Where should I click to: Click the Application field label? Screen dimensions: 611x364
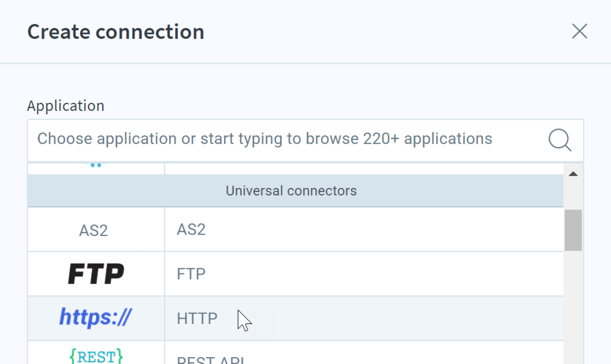pos(66,106)
